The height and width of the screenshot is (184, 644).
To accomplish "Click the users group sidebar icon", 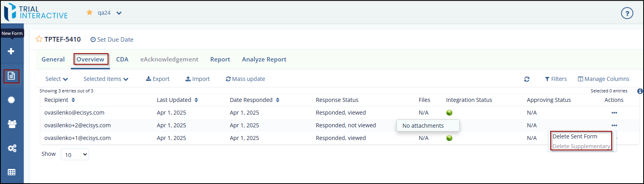I will [12, 124].
